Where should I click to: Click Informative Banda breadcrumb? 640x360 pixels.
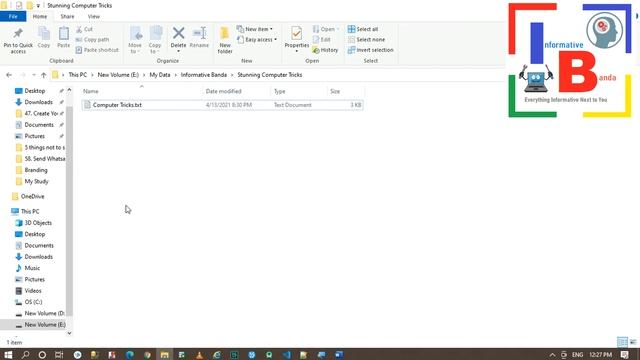pos(204,75)
